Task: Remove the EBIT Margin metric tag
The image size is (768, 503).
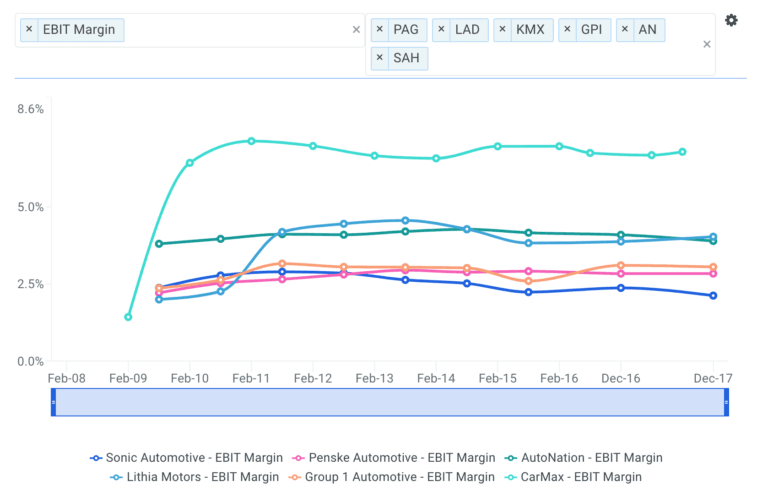Action: click(x=29, y=30)
